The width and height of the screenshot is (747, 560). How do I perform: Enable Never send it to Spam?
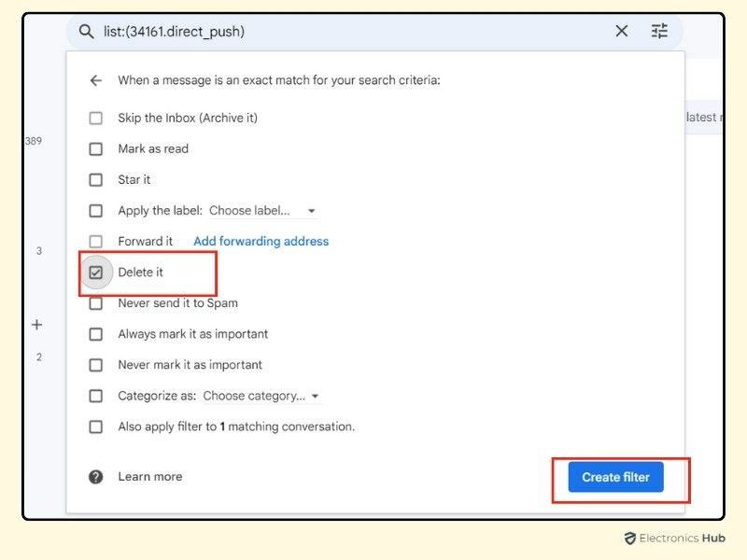tap(96, 303)
